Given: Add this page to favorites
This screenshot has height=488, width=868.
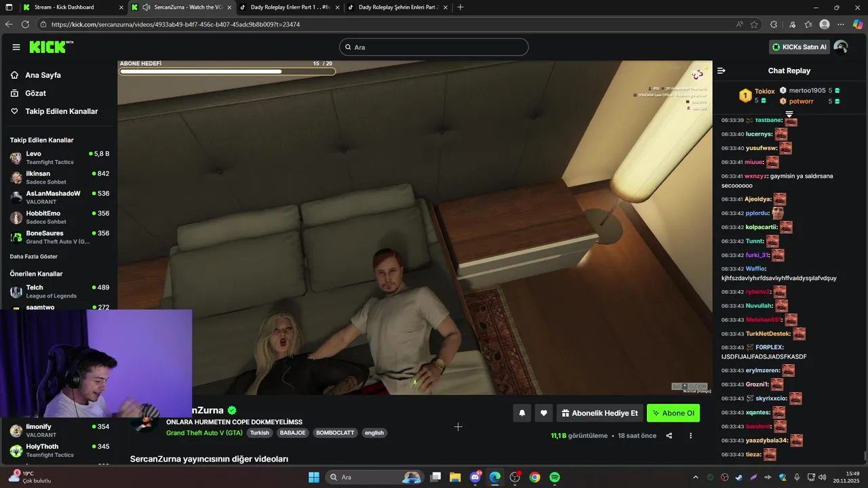Looking at the screenshot, I should [754, 24].
